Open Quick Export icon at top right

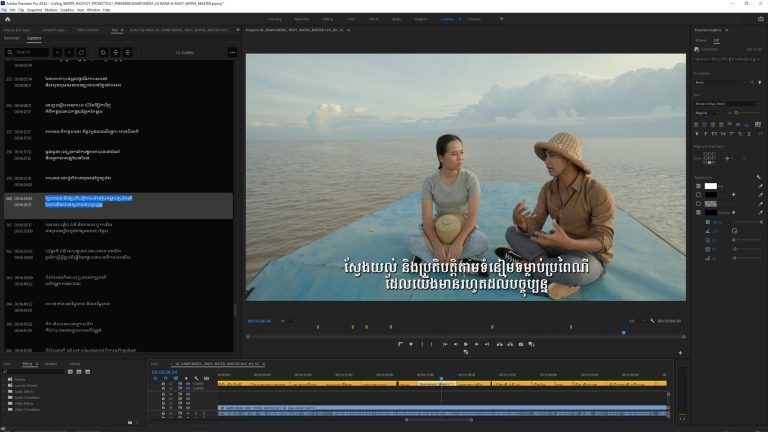point(760,19)
